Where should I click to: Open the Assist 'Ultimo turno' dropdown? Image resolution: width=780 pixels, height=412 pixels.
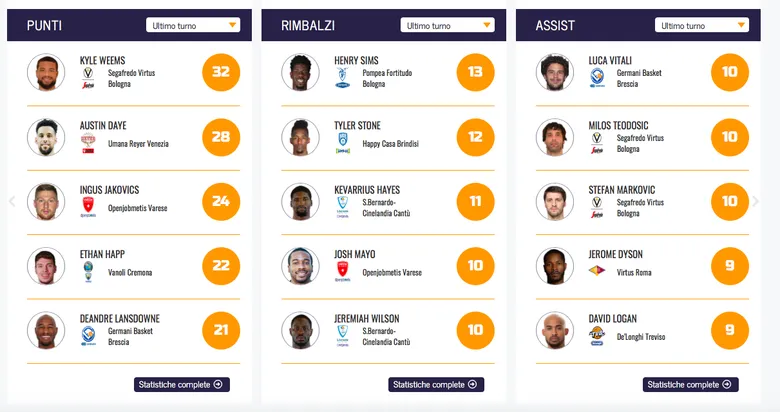702,25
